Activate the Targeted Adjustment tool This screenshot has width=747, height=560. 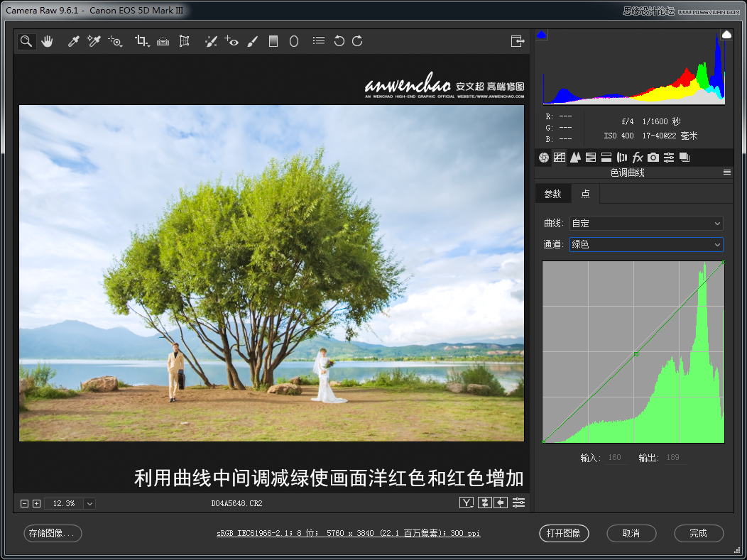point(115,41)
